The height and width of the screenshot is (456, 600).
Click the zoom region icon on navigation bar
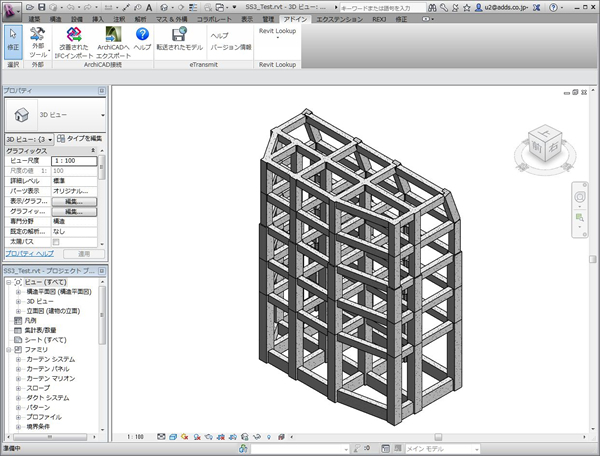(x=580, y=218)
